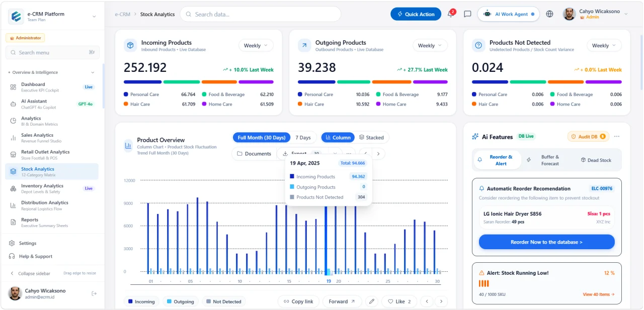The width and height of the screenshot is (644, 310).
Task: Switch chart type to Column
Action: pos(338,138)
